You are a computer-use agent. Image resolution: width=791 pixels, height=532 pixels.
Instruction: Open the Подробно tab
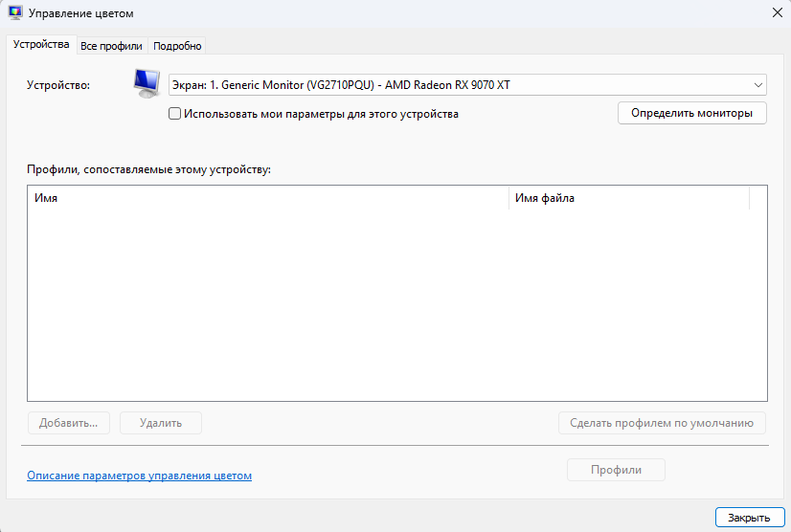point(177,46)
